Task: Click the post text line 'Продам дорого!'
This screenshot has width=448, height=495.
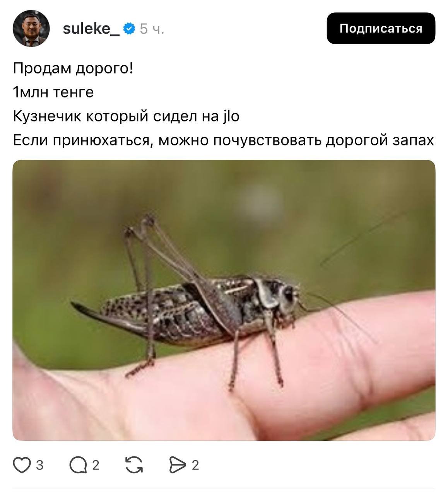Action: 73,68
